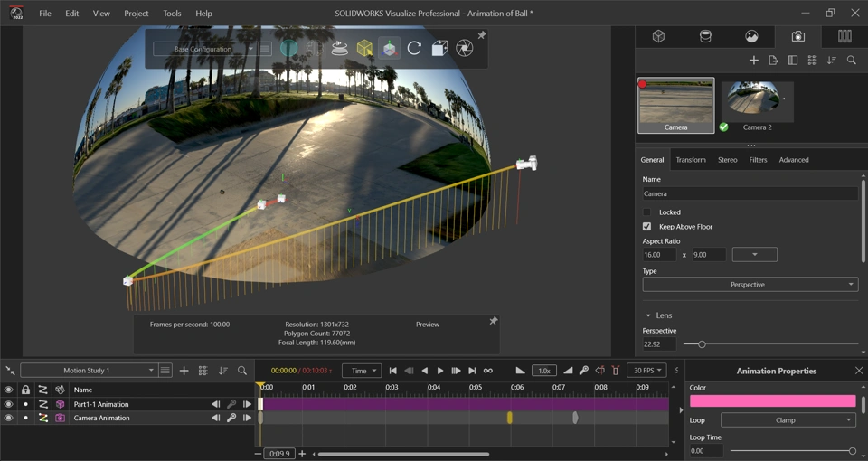Open the Cameras tab in the palette
This screenshot has height=461, width=868.
(x=797, y=36)
